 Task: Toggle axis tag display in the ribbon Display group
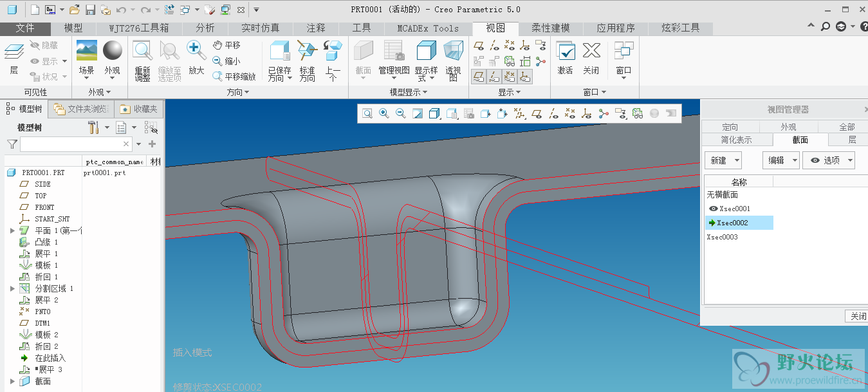[494, 77]
